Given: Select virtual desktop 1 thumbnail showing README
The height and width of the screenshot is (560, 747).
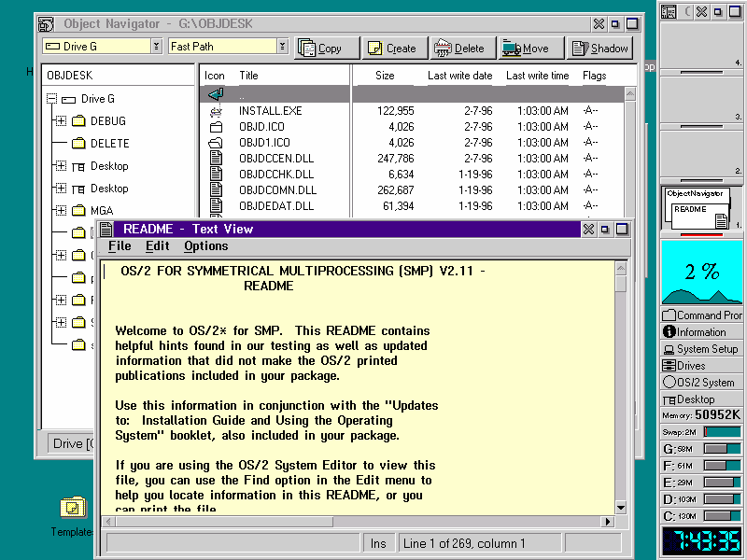Looking at the screenshot, I should (x=701, y=208).
